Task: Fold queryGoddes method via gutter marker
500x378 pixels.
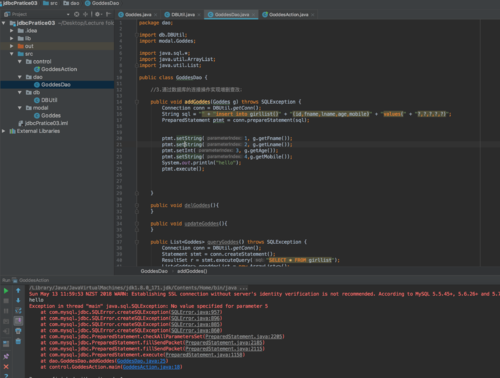Action: coord(137,242)
